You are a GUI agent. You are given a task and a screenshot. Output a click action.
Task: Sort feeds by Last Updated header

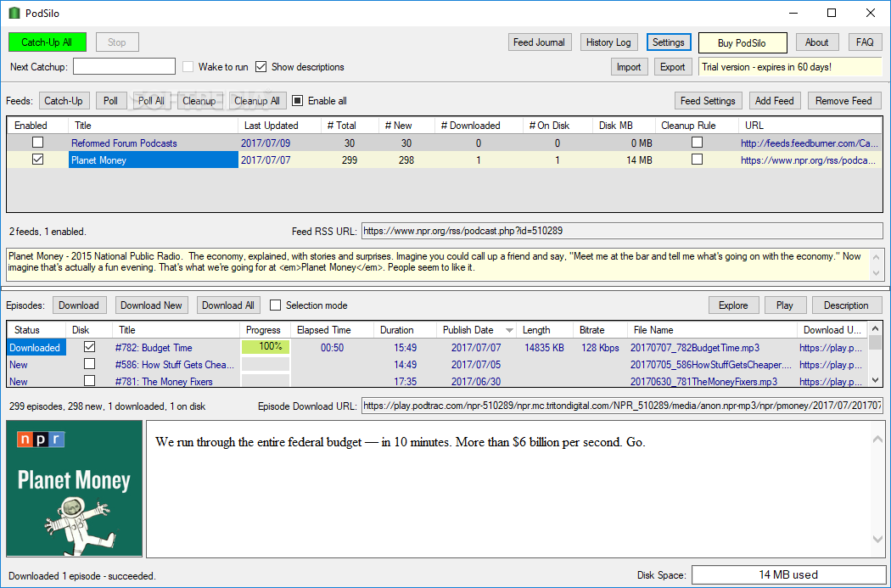click(x=279, y=126)
